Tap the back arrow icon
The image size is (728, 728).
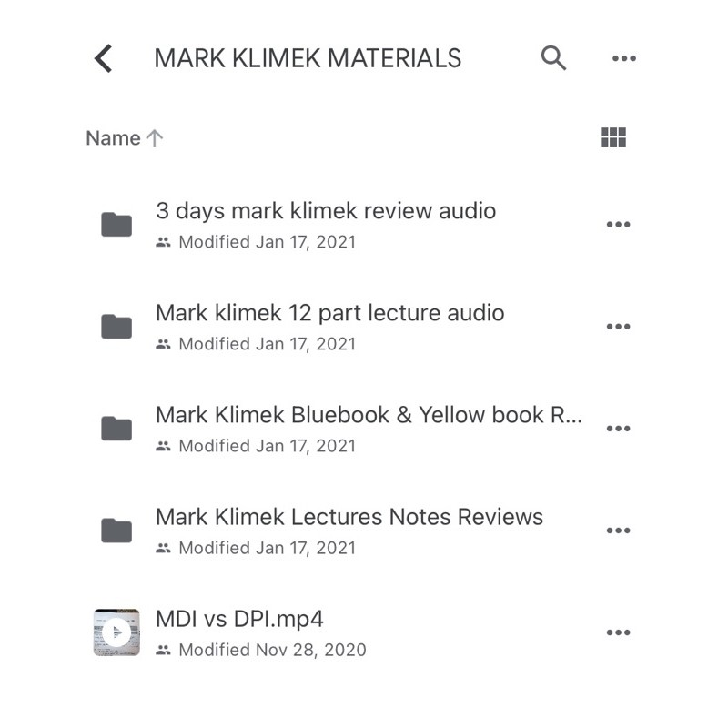pos(104,59)
